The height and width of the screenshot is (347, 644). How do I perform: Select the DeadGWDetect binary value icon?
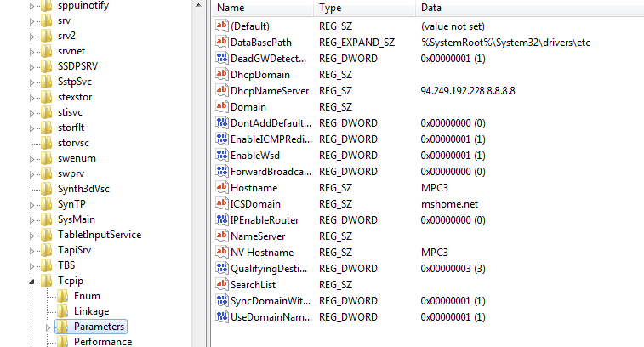pyautogui.click(x=222, y=59)
